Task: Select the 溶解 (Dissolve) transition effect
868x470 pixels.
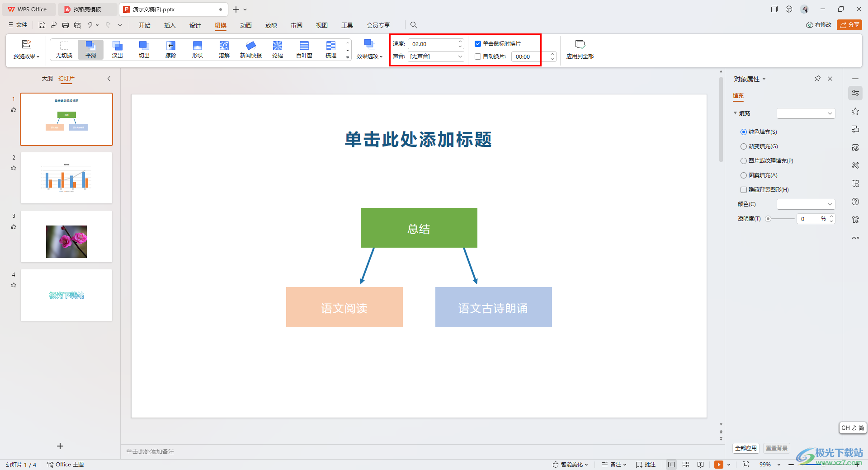Action: click(x=224, y=49)
